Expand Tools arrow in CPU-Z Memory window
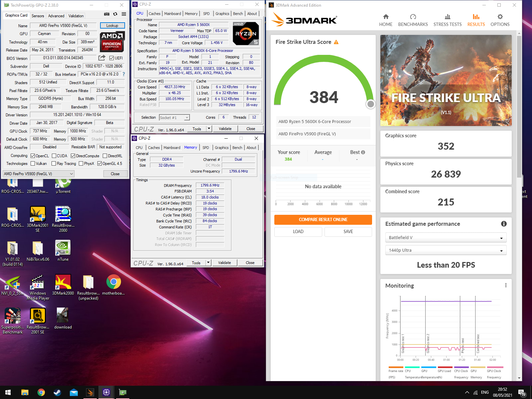Screen dimensions: 532x399 tap(208, 263)
